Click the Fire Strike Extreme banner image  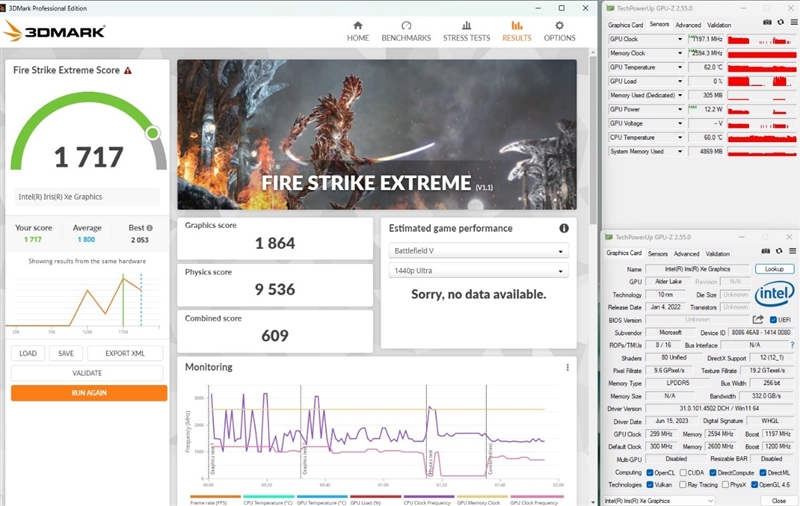(x=377, y=135)
